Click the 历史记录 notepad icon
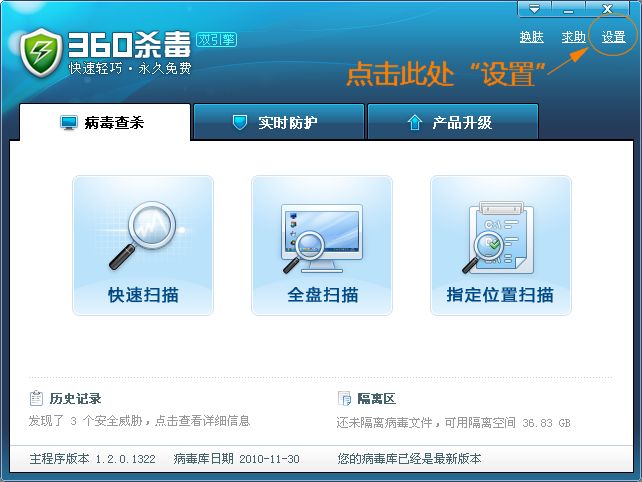Viewport: 642px width, 482px height. point(37,398)
